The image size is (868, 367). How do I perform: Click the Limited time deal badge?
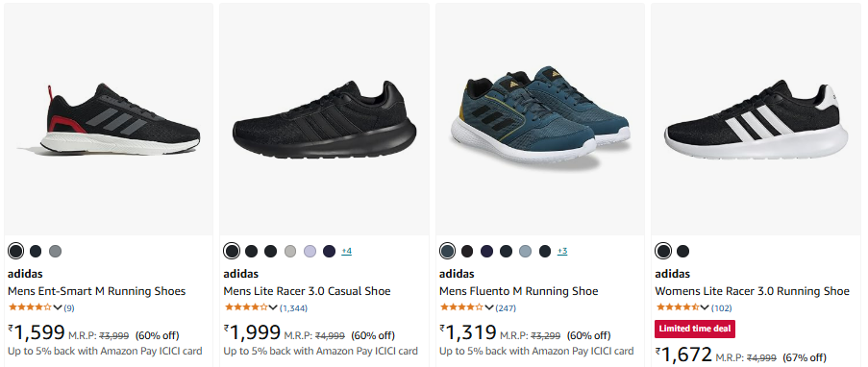point(695,329)
